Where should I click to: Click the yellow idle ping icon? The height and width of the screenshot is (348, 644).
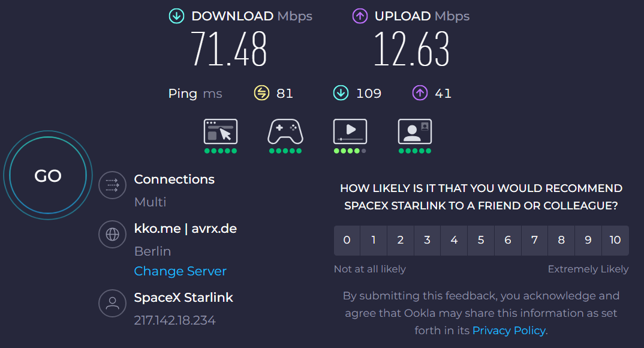(261, 93)
